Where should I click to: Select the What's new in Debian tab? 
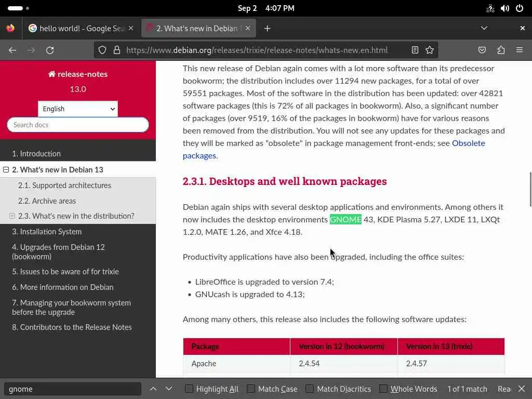tap(198, 29)
